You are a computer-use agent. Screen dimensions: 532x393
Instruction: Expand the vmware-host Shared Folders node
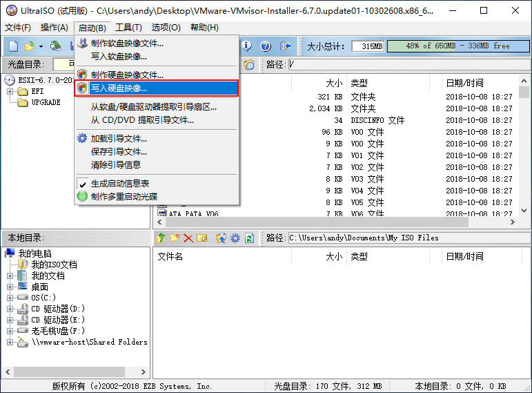pyautogui.click(x=10, y=342)
